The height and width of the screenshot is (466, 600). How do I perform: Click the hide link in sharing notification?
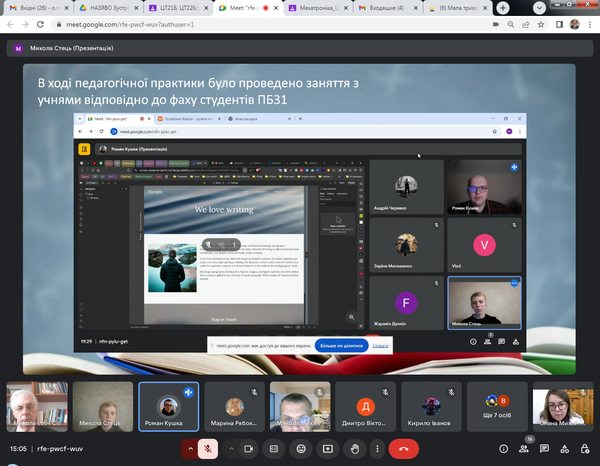[x=380, y=345]
